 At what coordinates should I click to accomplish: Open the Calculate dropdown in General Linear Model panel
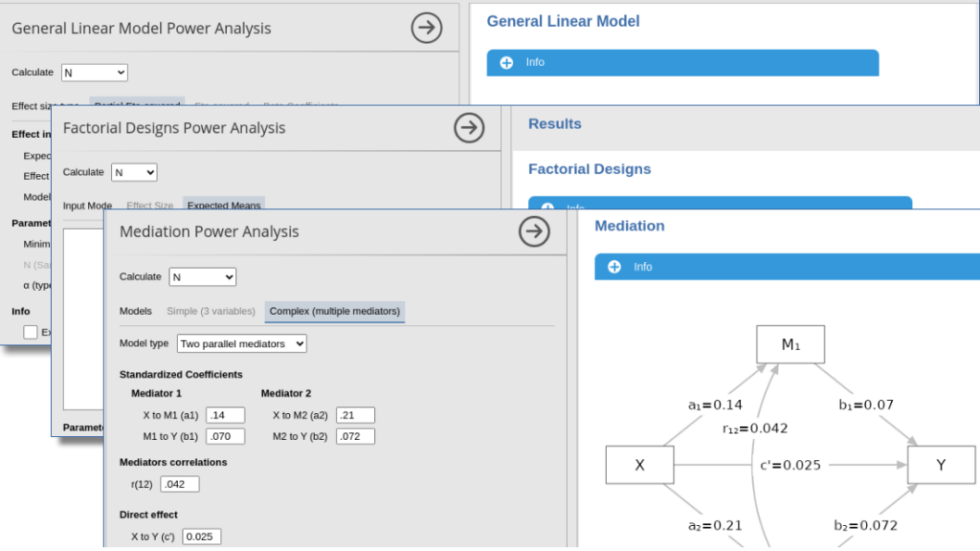pos(94,72)
